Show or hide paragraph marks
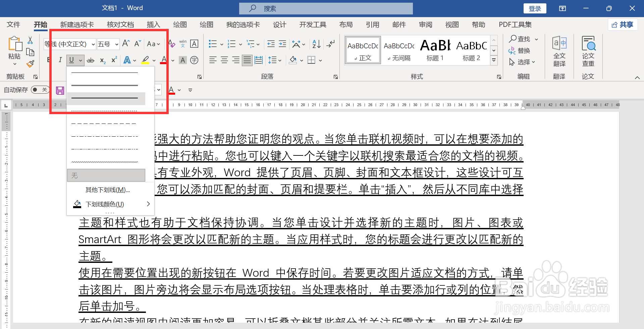The height and width of the screenshot is (329, 644). pyautogui.click(x=330, y=44)
